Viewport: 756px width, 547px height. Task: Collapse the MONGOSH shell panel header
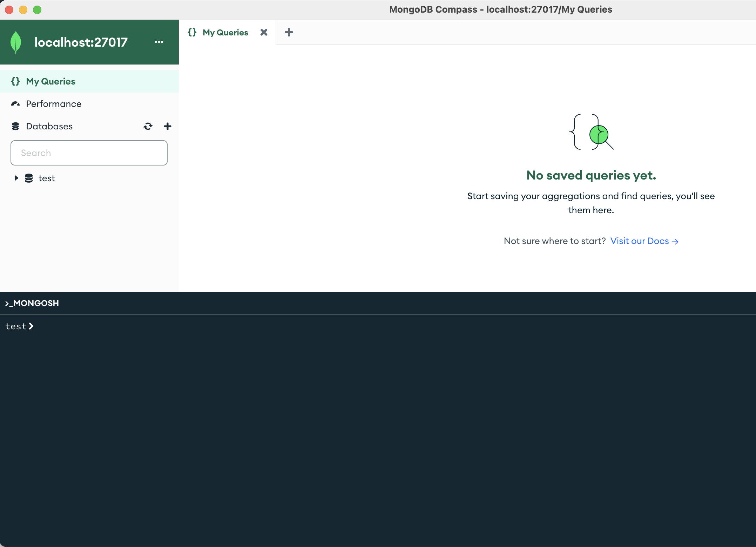click(32, 303)
